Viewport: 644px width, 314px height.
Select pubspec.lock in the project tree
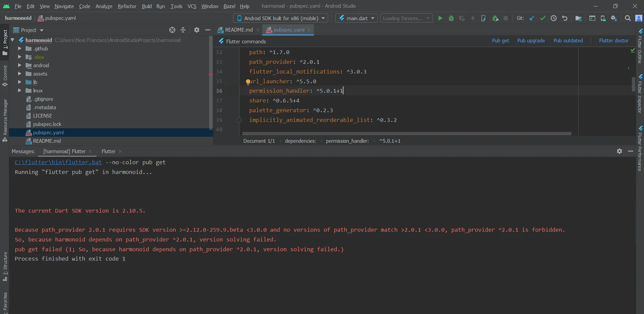(47, 124)
